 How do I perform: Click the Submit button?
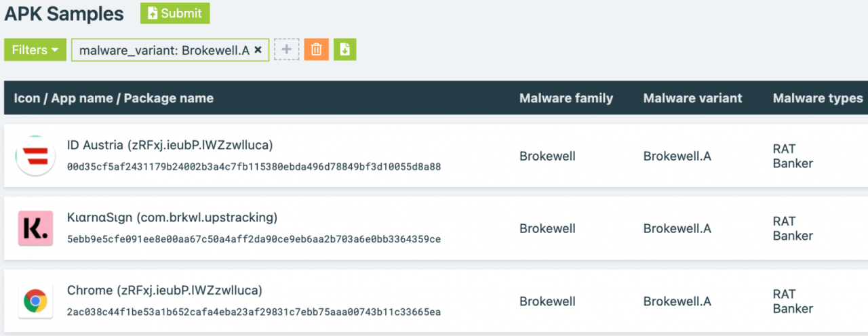175,14
